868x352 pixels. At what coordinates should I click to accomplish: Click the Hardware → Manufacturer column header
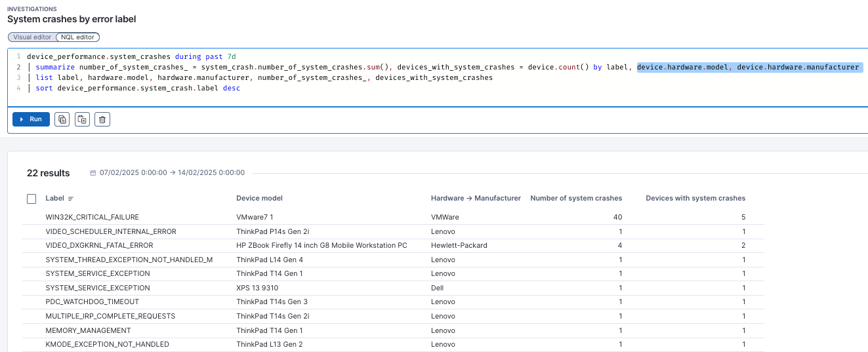click(476, 198)
